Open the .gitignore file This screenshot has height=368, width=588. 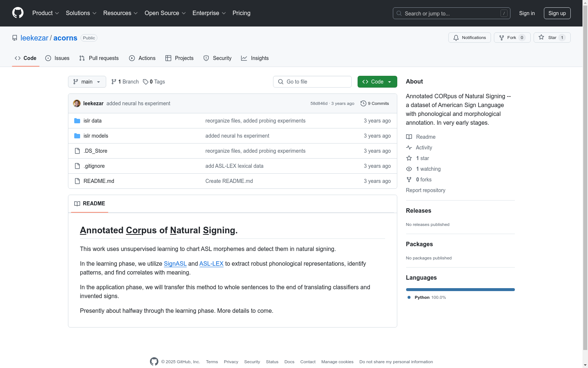point(94,166)
